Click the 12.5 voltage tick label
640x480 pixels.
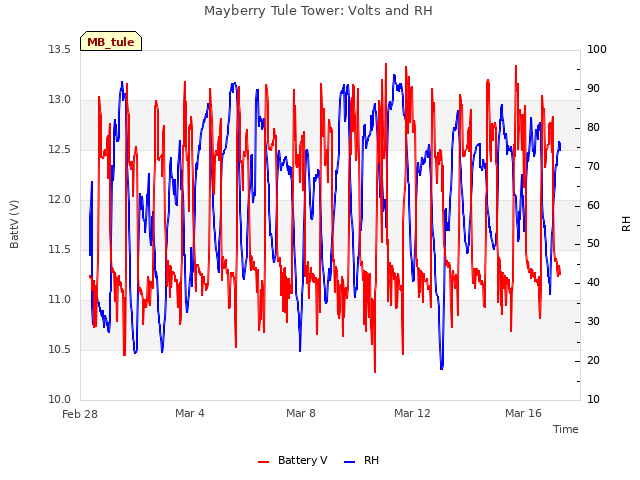(60, 149)
